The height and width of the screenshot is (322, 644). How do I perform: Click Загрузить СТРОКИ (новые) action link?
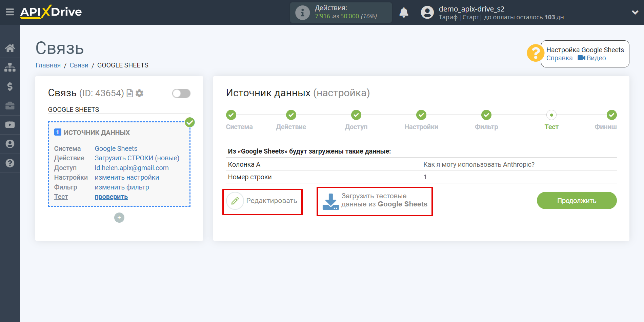(137, 158)
